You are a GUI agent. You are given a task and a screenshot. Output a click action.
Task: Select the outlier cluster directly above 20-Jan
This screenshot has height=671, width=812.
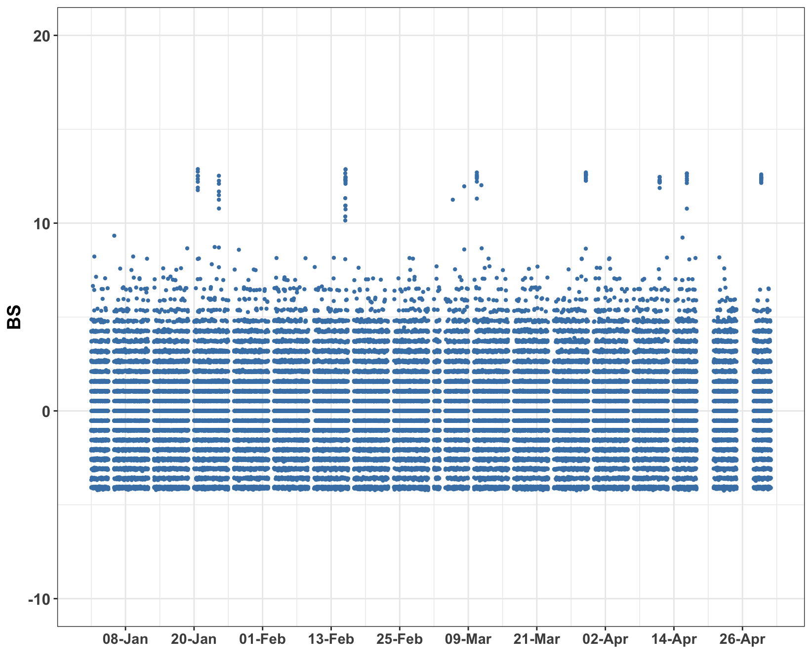click(198, 179)
